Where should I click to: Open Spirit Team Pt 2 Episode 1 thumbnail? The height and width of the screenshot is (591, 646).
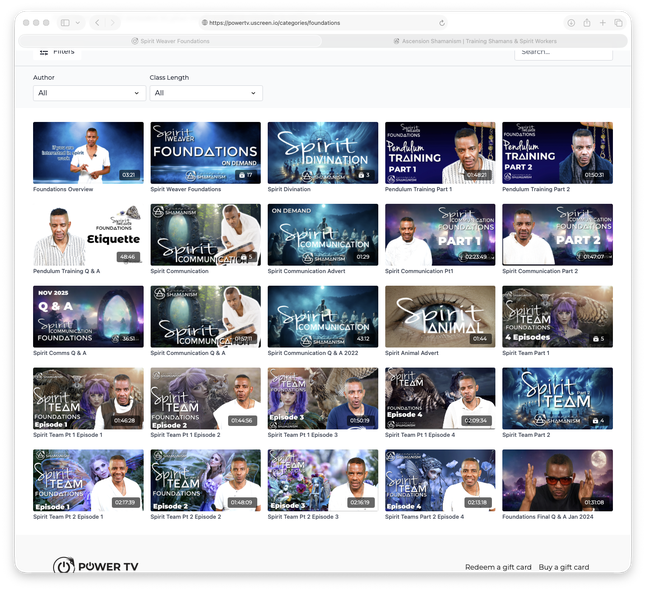(88, 480)
